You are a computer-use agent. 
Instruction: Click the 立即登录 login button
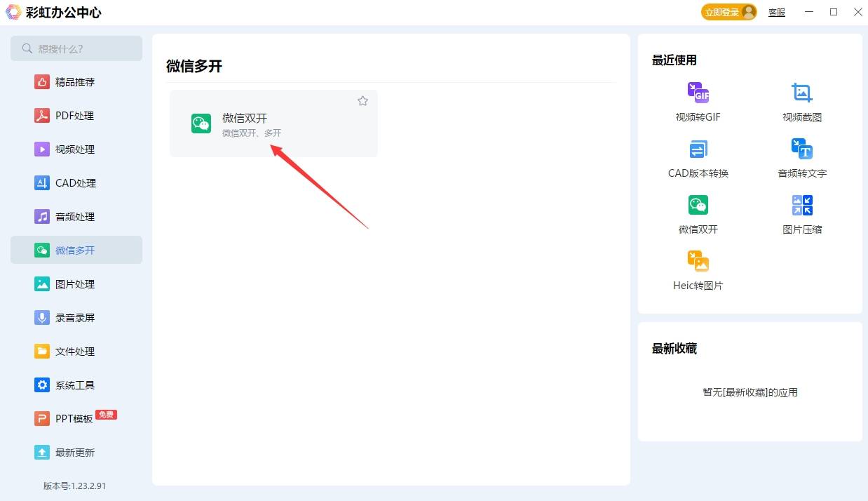[728, 12]
